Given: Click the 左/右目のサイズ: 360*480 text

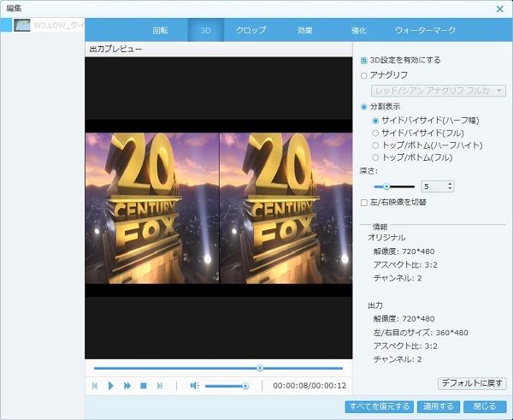Looking at the screenshot, I should 421,333.
